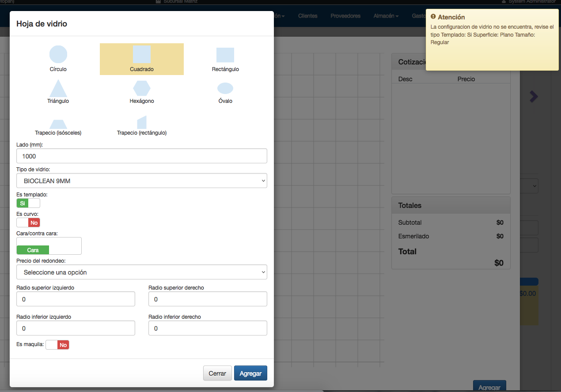561x392 pixels.
Task: Open the Clientes menu item
Action: (307, 16)
